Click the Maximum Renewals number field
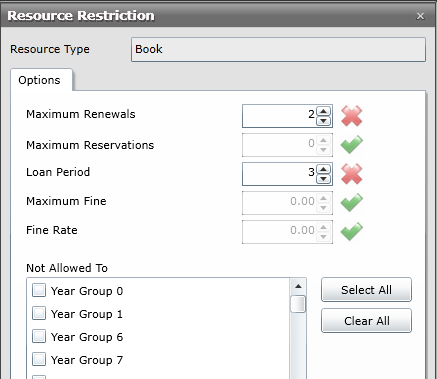This screenshot has width=437, height=379. (279, 116)
